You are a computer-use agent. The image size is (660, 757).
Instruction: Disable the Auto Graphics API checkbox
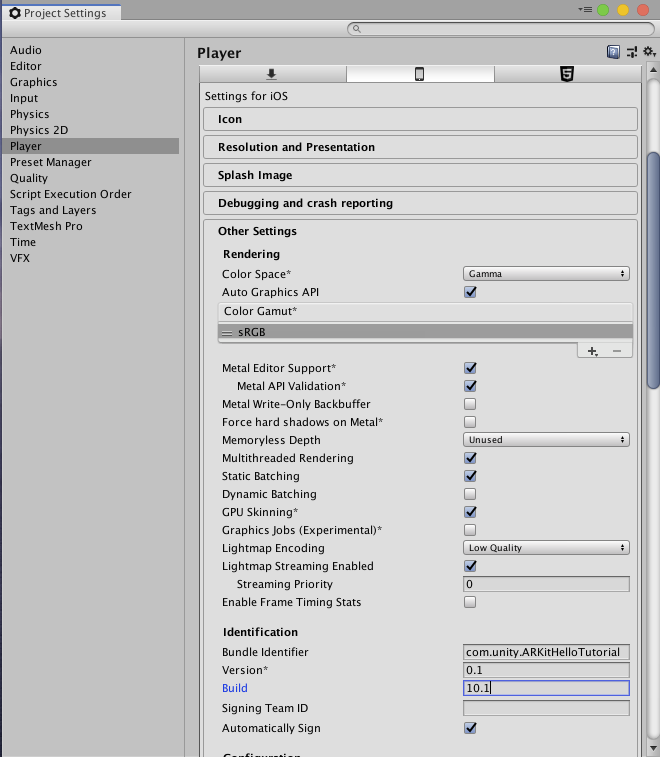(470, 292)
